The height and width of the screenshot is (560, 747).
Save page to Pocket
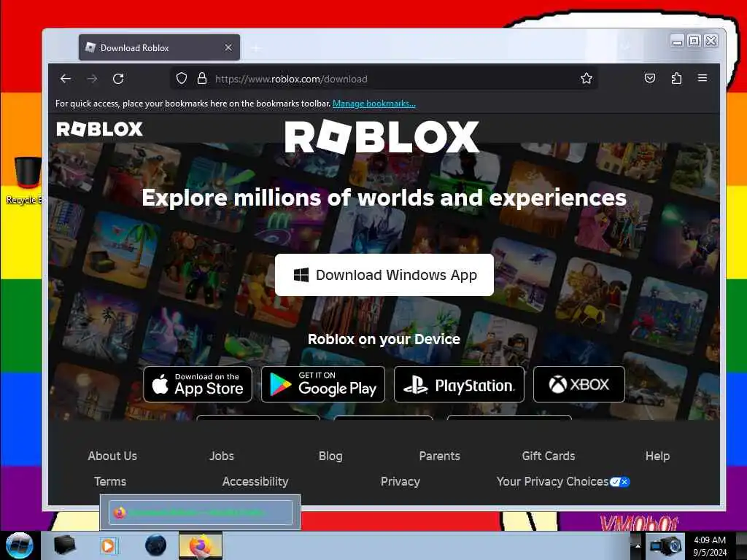tap(650, 78)
